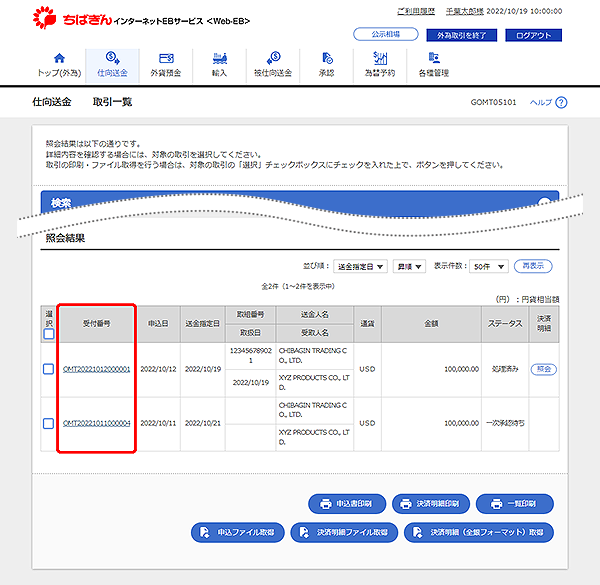
Task: Click the 照会 settlement detail button
Action: click(x=544, y=369)
